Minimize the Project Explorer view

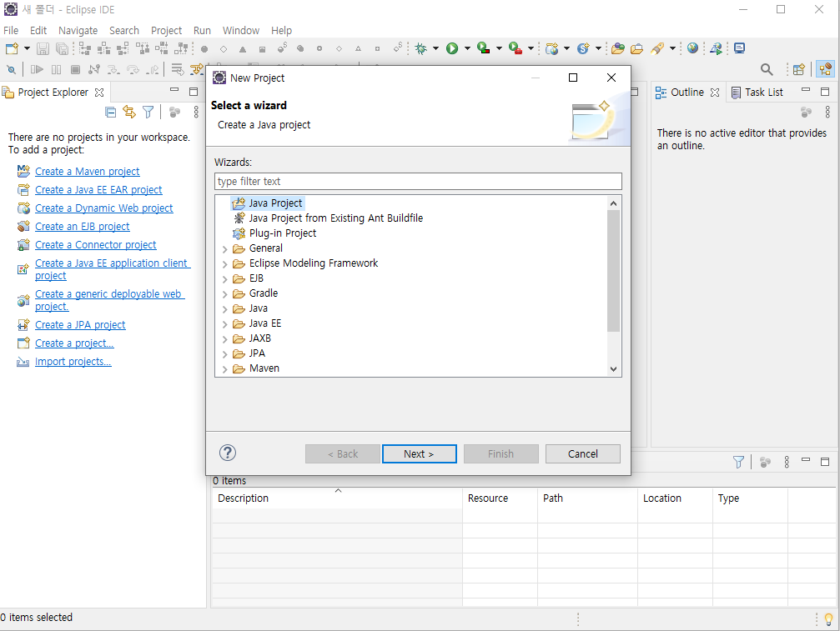pos(174,90)
